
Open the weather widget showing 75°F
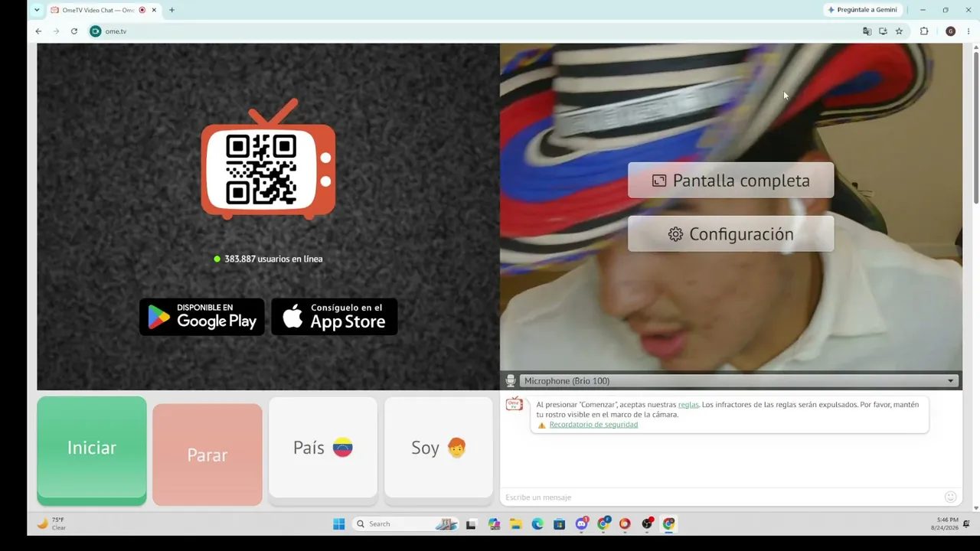point(52,524)
